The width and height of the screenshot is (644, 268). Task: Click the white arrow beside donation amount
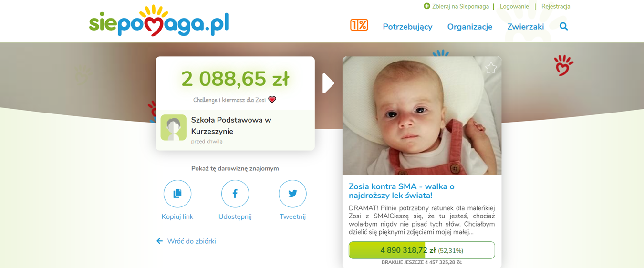328,83
